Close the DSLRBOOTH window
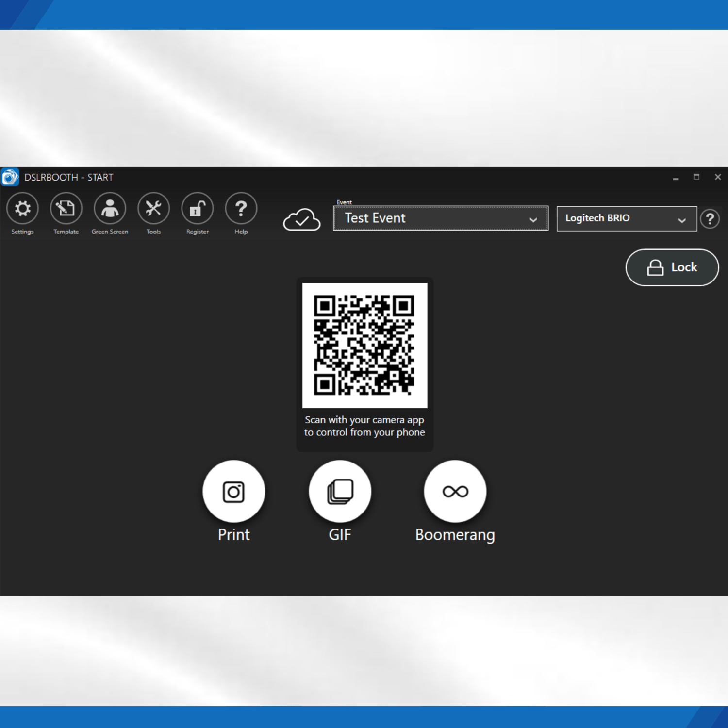Viewport: 728px width, 728px height. 718,177
